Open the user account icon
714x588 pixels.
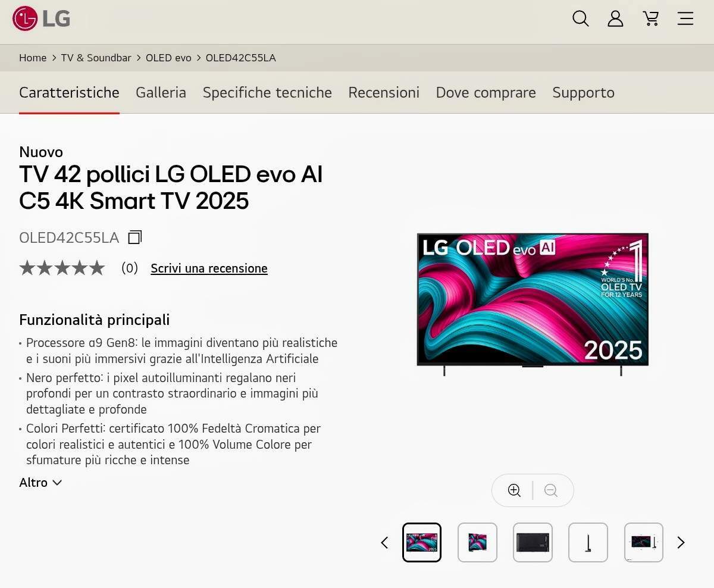coord(615,18)
